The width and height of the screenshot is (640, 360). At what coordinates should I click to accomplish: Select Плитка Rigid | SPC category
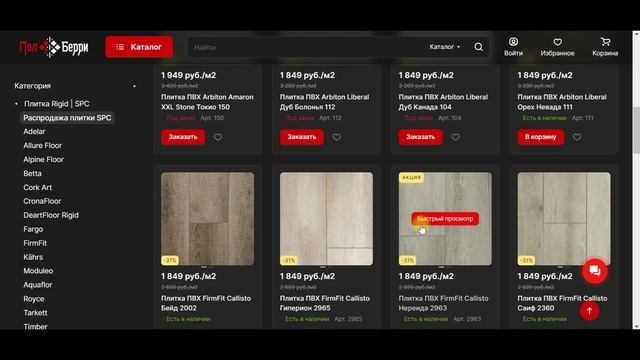point(56,104)
